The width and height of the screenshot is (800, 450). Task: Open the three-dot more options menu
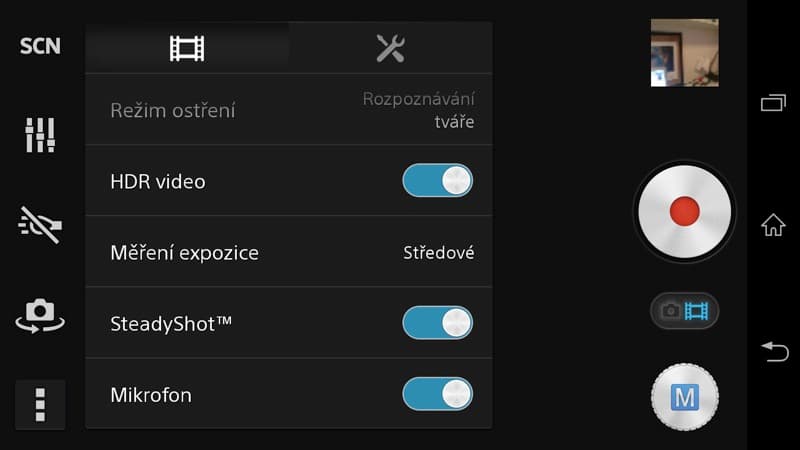pos(40,405)
